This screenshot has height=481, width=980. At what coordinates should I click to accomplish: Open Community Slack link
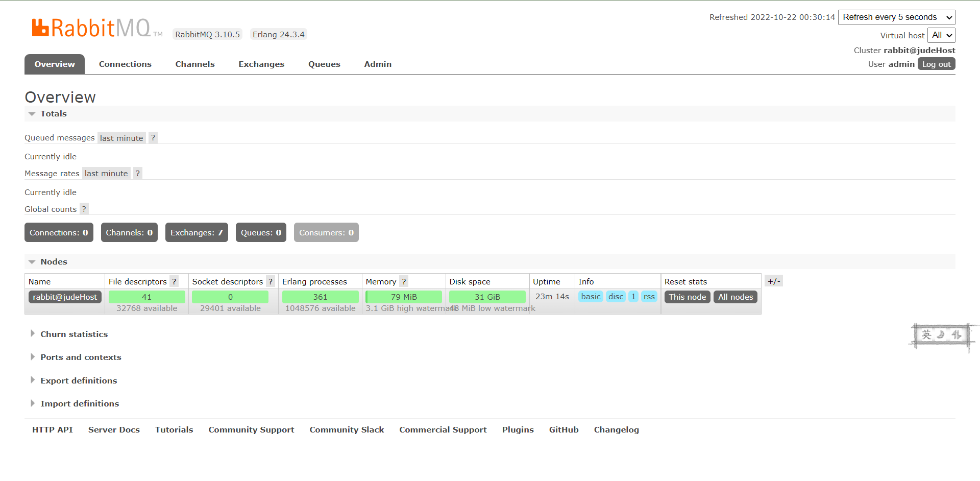coord(347,430)
